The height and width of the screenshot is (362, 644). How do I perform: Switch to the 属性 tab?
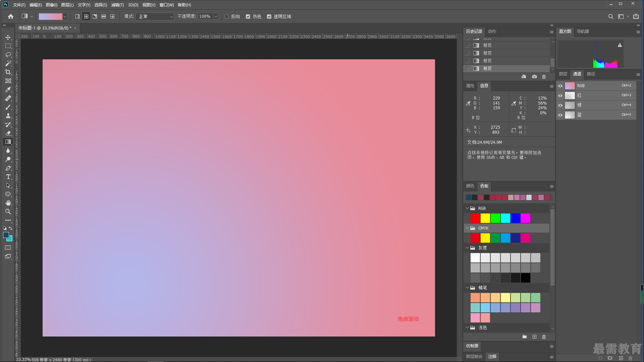470,86
